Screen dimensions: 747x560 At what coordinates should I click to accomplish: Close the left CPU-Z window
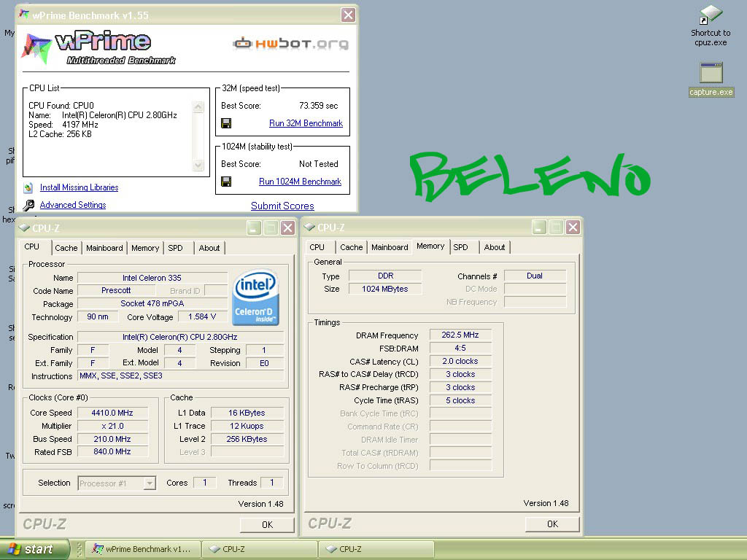pyautogui.click(x=287, y=228)
